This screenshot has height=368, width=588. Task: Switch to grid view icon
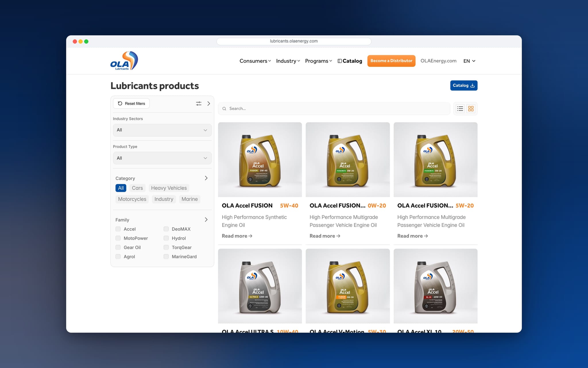pos(471,109)
